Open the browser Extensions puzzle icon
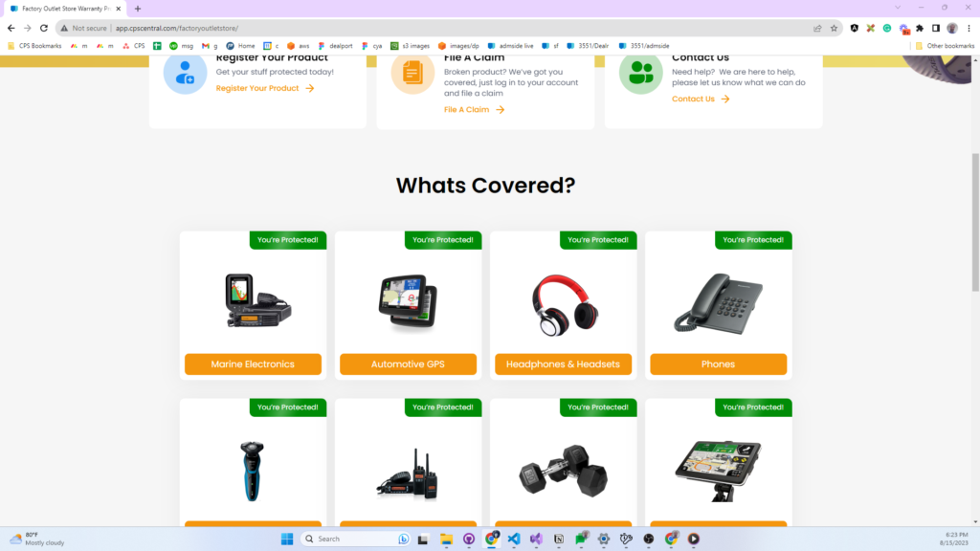Image resolution: width=980 pixels, height=551 pixels. tap(920, 28)
